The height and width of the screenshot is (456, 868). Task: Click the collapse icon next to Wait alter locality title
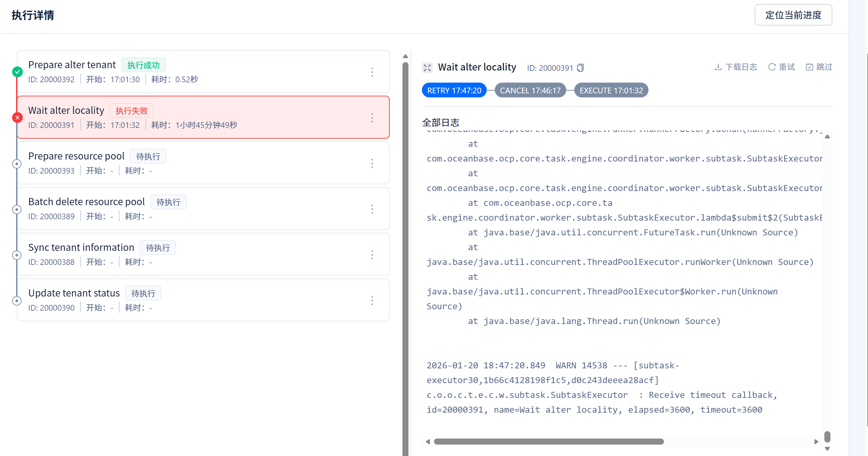pos(427,68)
